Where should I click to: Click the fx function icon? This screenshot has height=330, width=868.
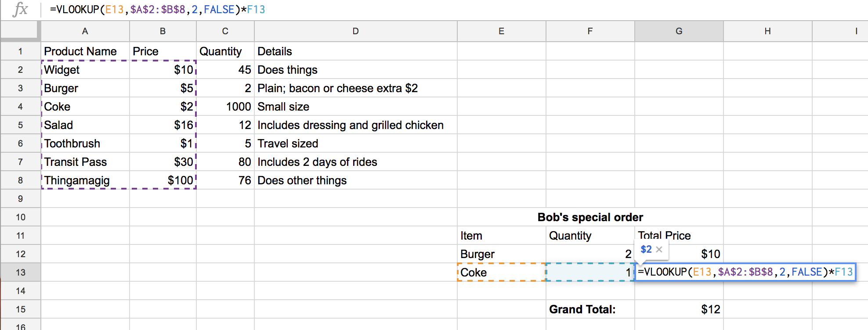pos(20,9)
